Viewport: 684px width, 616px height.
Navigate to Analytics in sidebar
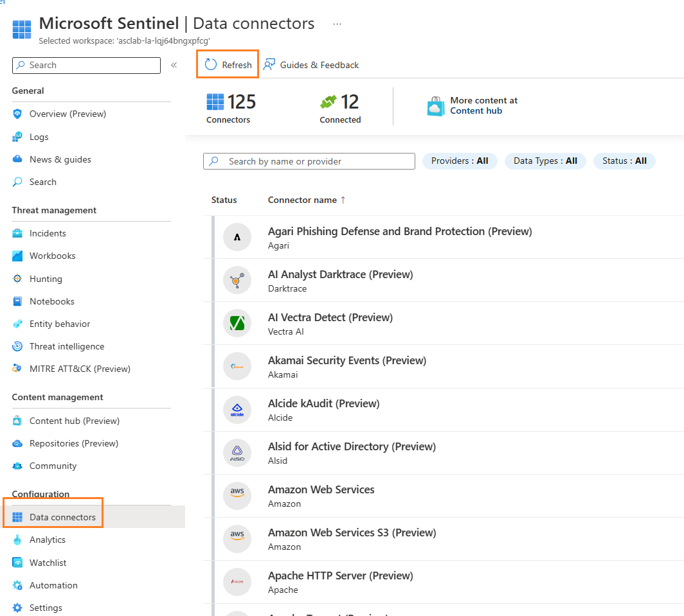(x=48, y=540)
